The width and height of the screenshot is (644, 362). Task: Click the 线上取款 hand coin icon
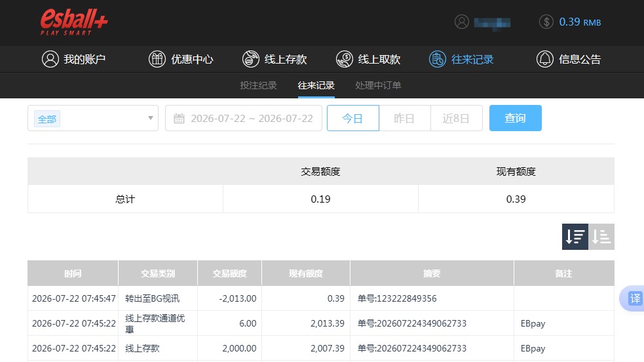click(x=344, y=59)
